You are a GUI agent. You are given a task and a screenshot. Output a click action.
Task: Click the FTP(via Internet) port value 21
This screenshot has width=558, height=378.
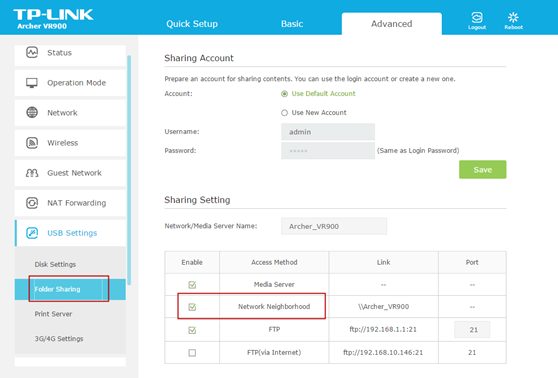point(472,352)
